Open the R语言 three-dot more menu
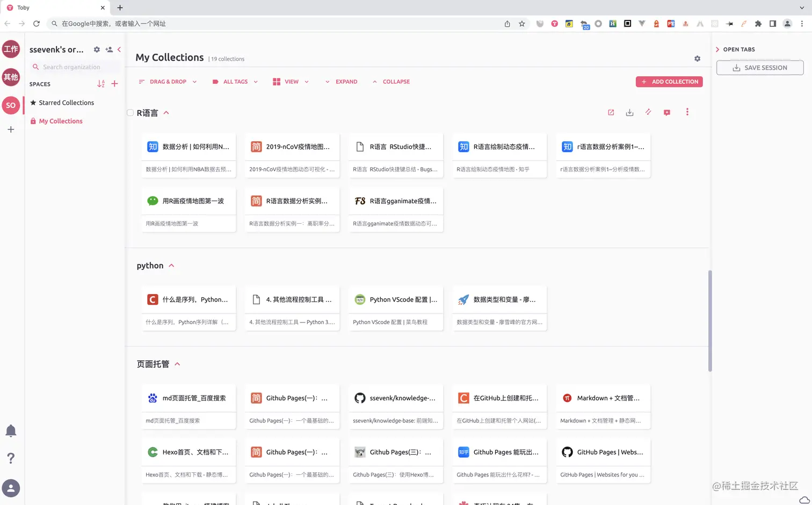Screen dimensions: 812x505 coord(687,112)
